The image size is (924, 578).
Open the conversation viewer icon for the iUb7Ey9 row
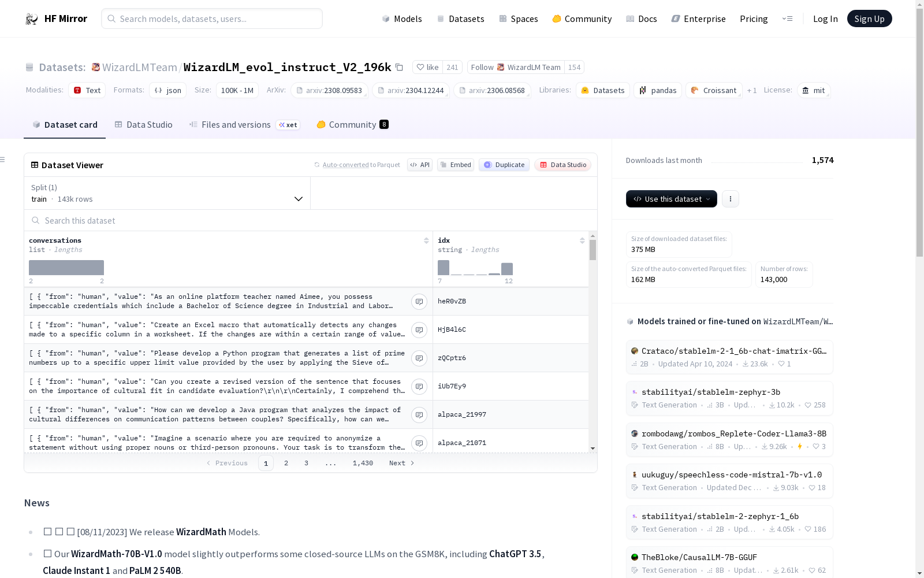(x=419, y=386)
